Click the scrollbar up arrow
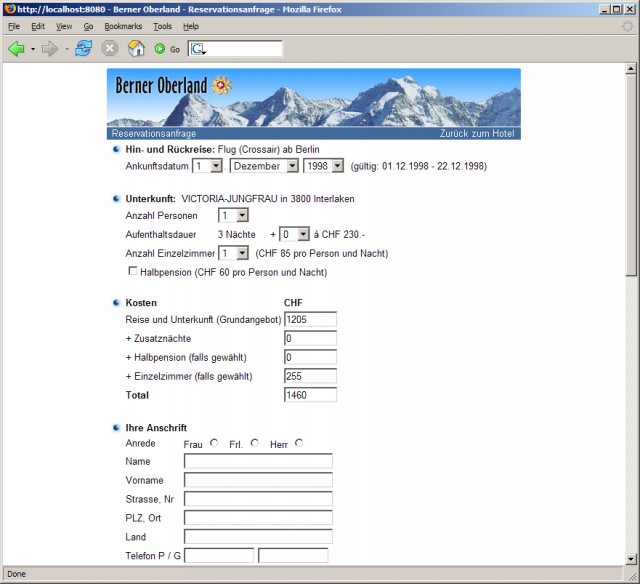Viewport: 640px width, 584px height. click(631, 69)
